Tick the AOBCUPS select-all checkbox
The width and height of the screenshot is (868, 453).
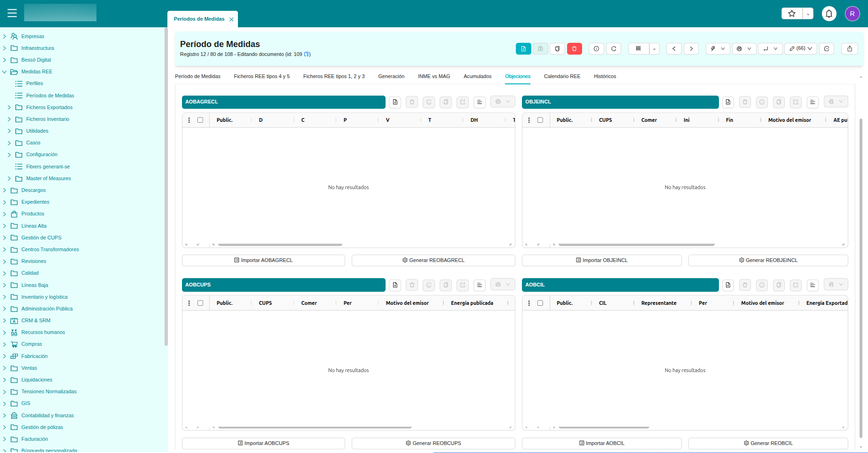pyautogui.click(x=200, y=303)
